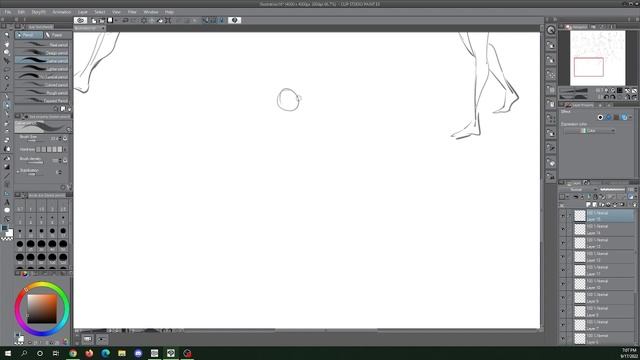Open Discord from the taskbar
Image resolution: width=640 pixels, height=360 pixels.
(x=138, y=353)
